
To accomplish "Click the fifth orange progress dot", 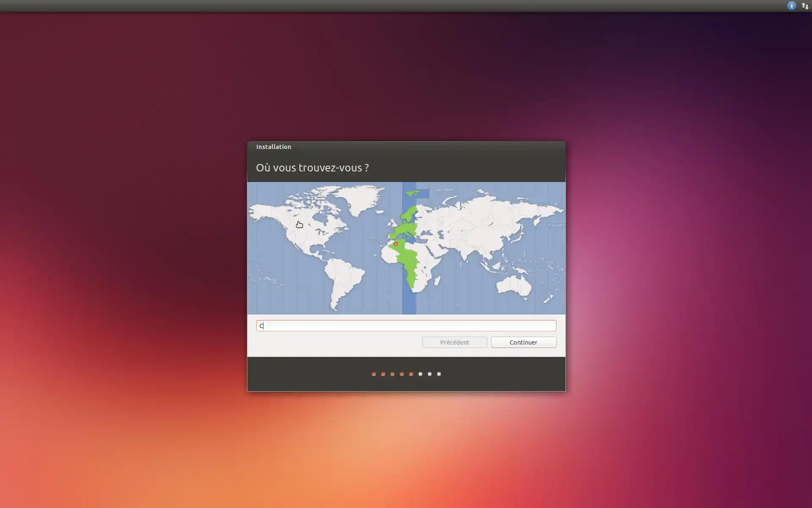I will pyautogui.click(x=411, y=374).
